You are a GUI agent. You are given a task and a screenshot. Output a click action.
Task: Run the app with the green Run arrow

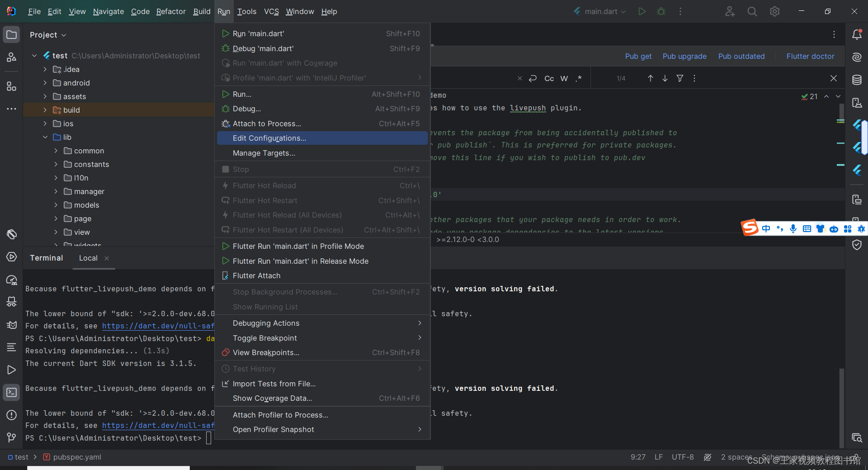pyautogui.click(x=642, y=11)
